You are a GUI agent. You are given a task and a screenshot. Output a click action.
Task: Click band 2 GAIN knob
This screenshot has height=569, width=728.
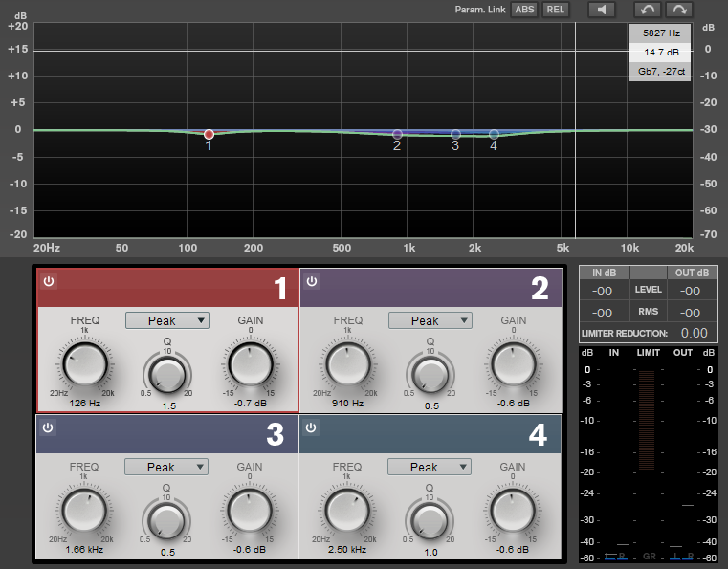514,364
